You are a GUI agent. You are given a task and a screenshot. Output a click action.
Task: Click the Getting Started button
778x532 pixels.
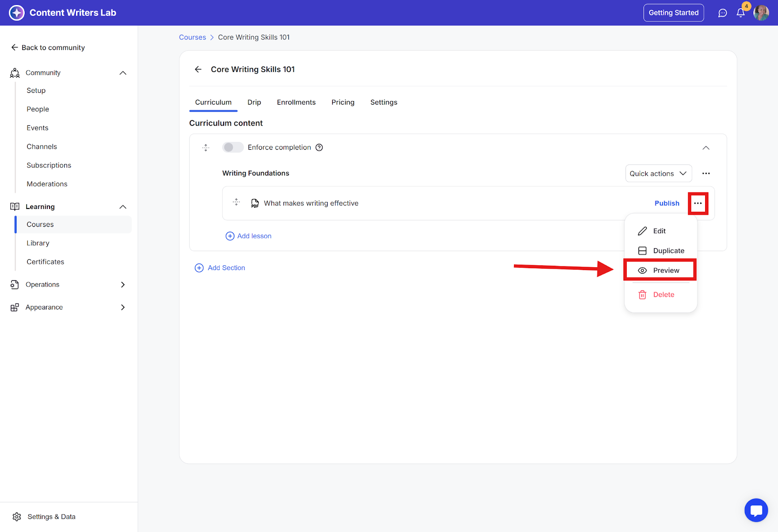673,13
